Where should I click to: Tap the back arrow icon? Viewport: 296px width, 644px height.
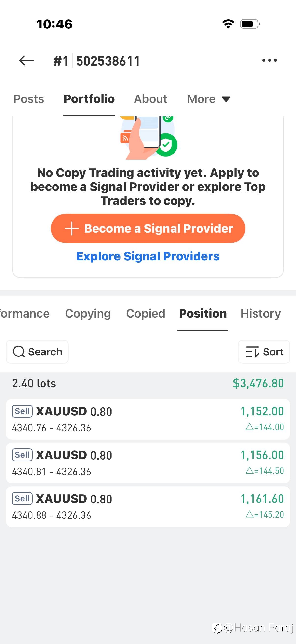[x=26, y=60]
